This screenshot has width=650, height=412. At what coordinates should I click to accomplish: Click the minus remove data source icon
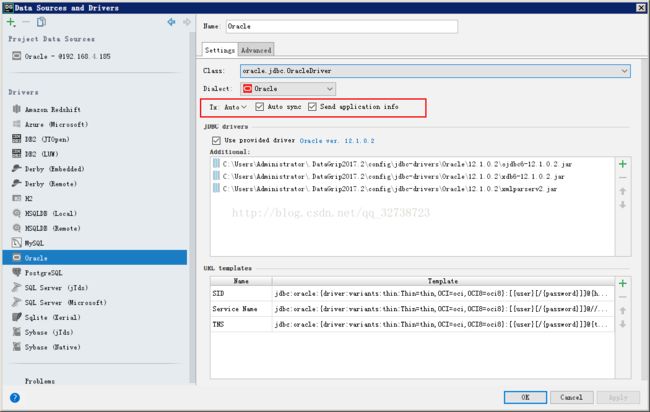coord(26,22)
